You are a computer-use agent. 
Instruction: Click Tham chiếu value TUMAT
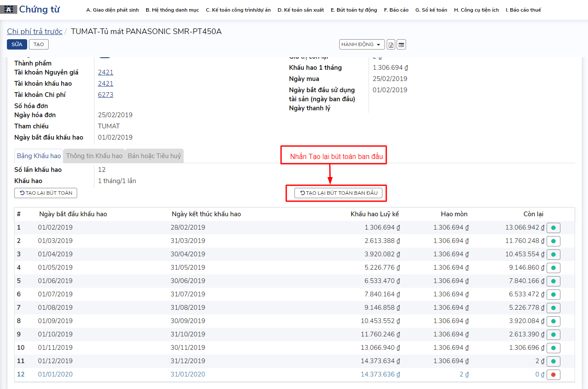109,126
